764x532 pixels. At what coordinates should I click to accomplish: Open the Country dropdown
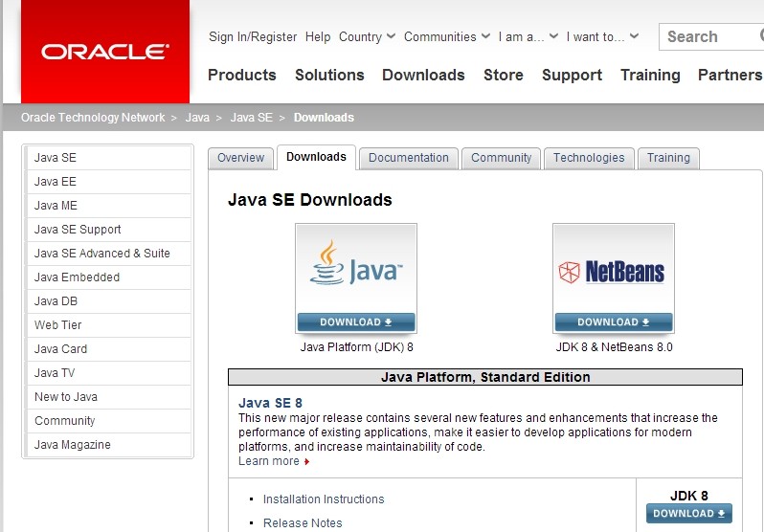[x=367, y=36]
